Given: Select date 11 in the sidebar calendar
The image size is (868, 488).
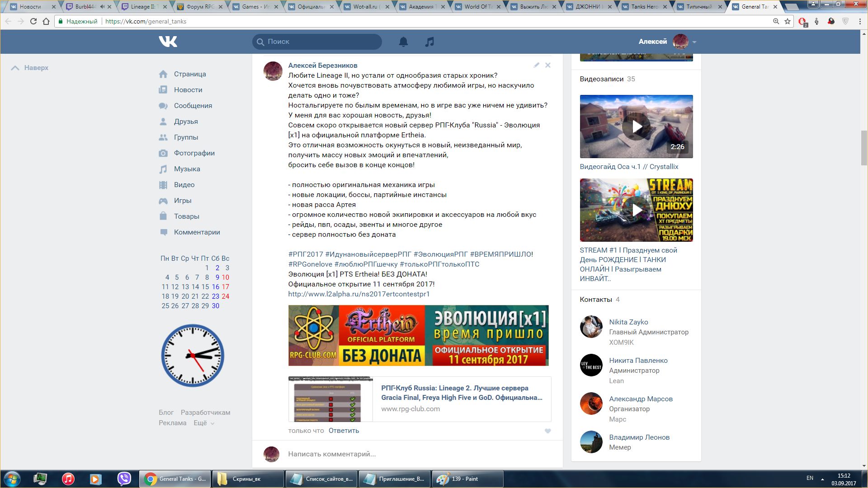Looking at the screenshot, I should [x=165, y=287].
